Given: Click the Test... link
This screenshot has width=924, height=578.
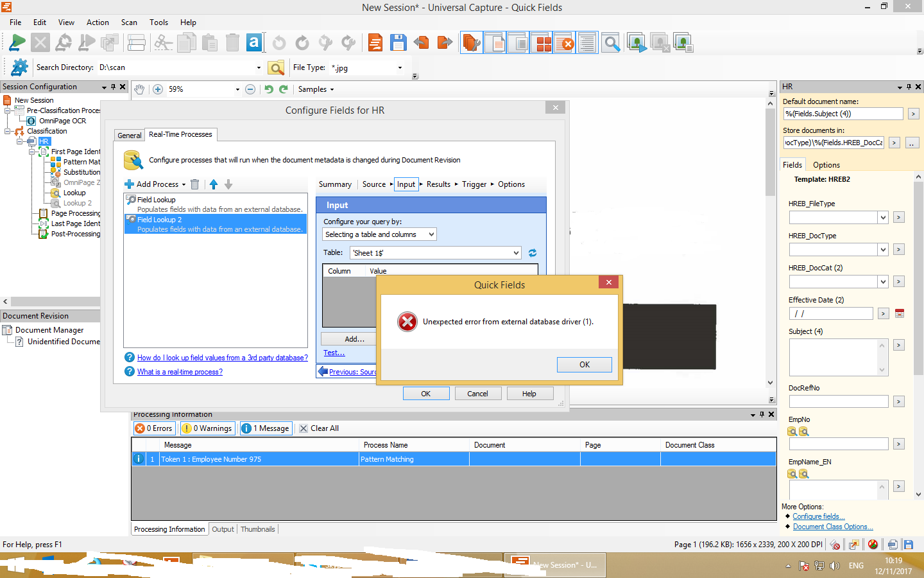Looking at the screenshot, I should [x=334, y=353].
